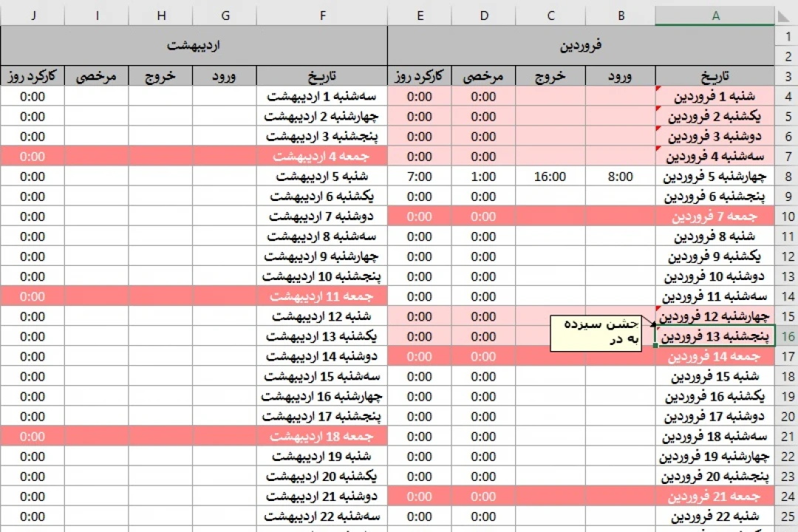Click the مرخصی header cell under اردیبهشت
798x532 pixels.
[97, 75]
